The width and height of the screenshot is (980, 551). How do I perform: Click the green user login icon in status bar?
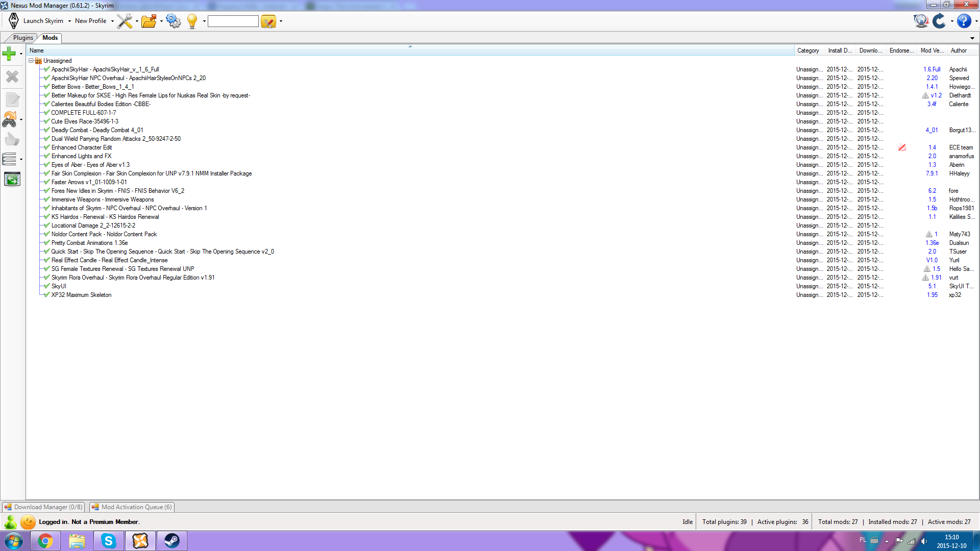click(x=10, y=522)
